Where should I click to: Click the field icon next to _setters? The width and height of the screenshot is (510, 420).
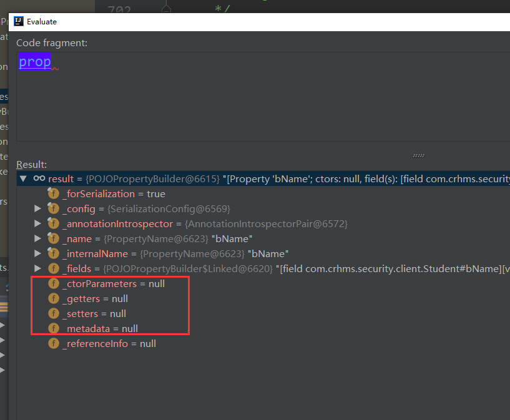[x=53, y=314]
